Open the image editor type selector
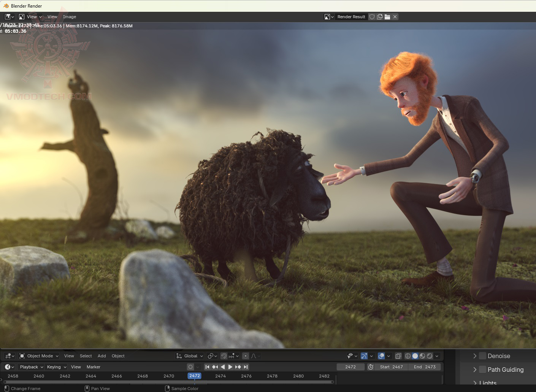536x392 pixels. pos(10,17)
